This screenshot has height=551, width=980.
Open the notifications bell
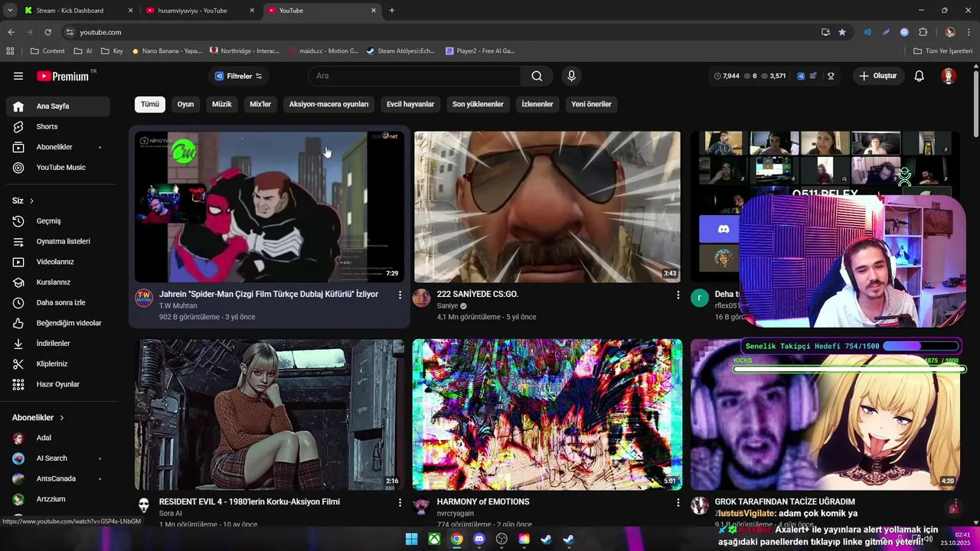pyautogui.click(x=920, y=76)
